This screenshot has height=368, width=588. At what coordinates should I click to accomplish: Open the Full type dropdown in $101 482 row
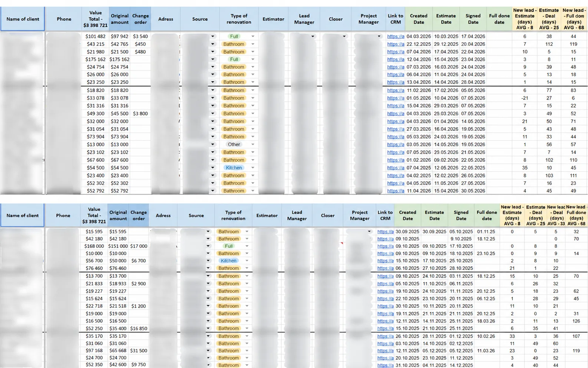253,36
